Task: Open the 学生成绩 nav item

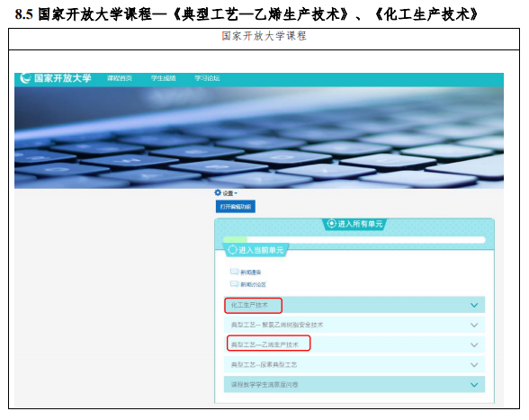Action: tap(164, 78)
